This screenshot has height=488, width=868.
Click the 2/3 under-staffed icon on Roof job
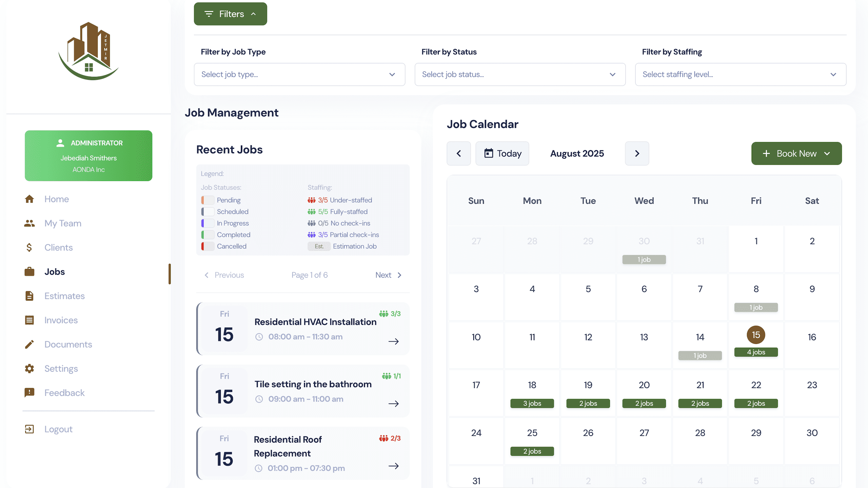click(384, 439)
